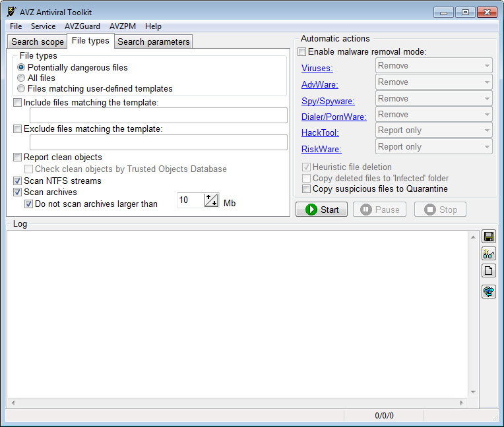Maximize the AVZ Antiviral Toolkit window
Screen dimensions: 504x427
(x=465, y=13)
